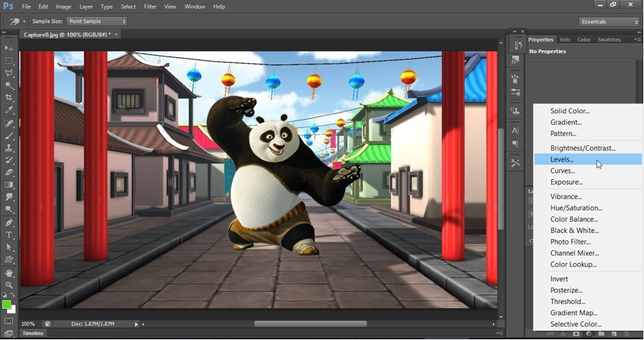Choose Levels... from the adjustment menu

pos(588,159)
